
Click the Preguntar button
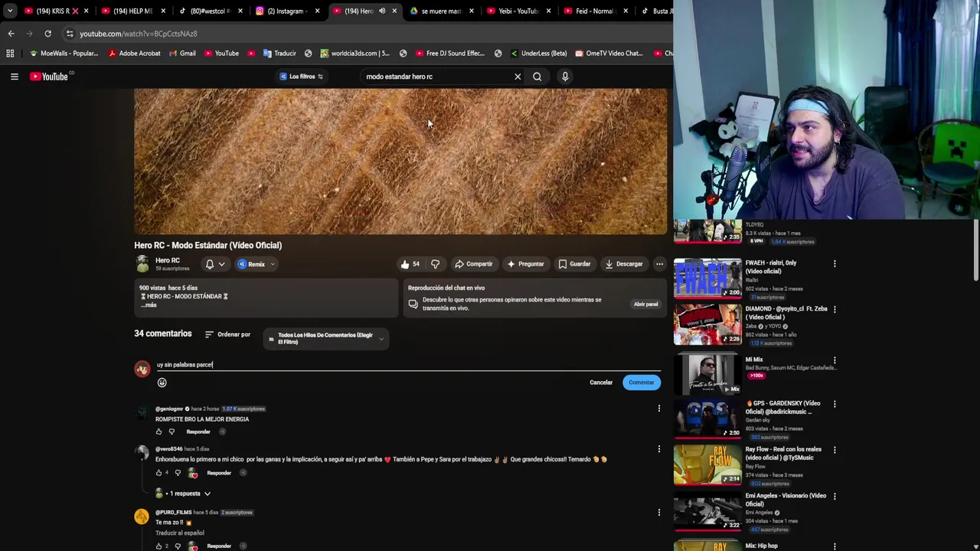525,264
